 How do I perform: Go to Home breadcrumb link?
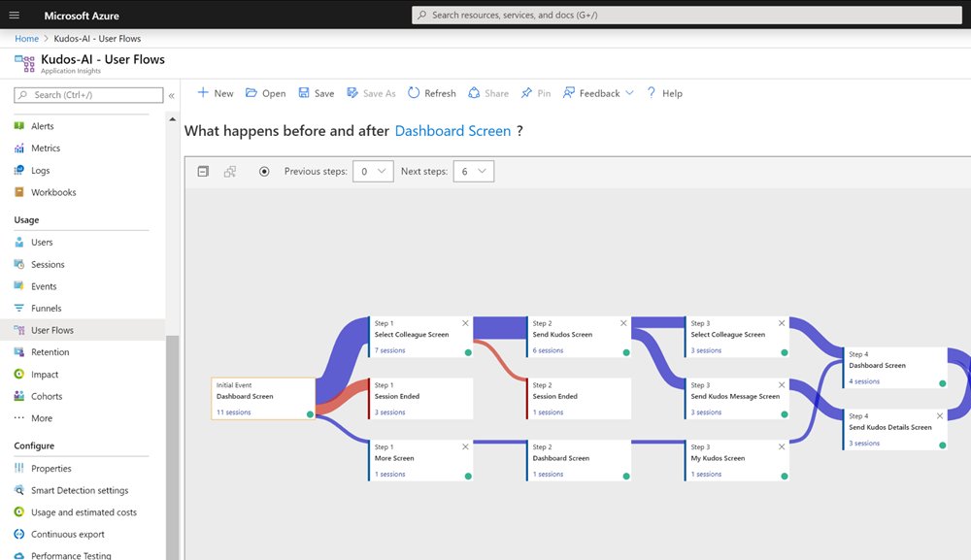tap(26, 39)
